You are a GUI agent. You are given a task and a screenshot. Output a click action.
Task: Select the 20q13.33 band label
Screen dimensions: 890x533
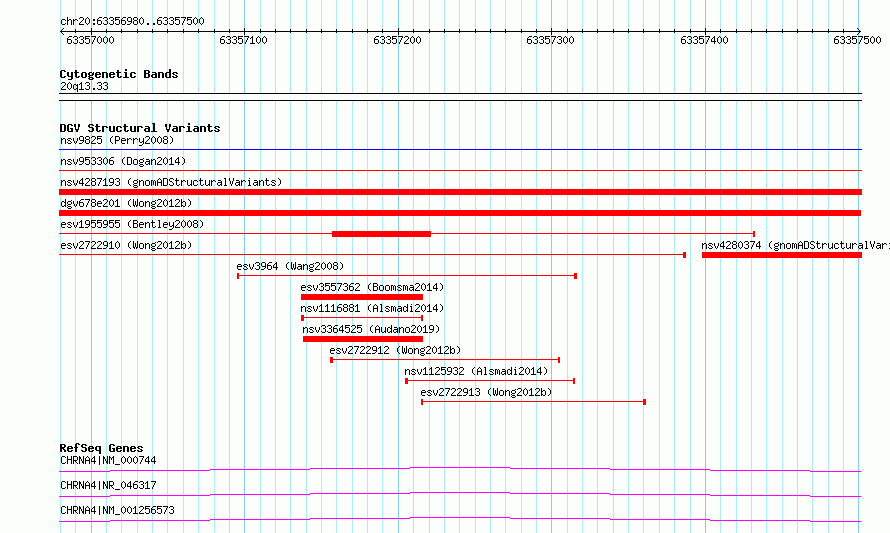[x=84, y=86]
